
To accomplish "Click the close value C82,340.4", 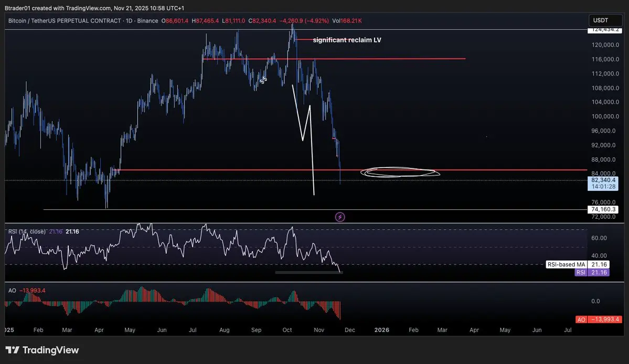I will coord(262,20).
